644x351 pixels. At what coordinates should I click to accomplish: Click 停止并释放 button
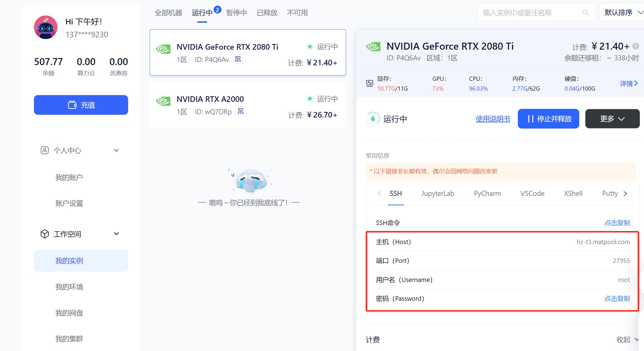pyautogui.click(x=548, y=119)
